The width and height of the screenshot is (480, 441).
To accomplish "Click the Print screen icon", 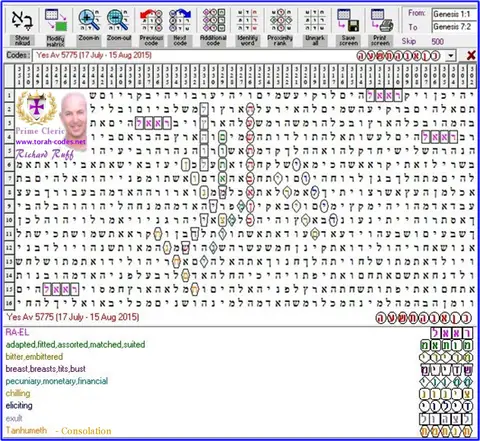I will pos(382,20).
